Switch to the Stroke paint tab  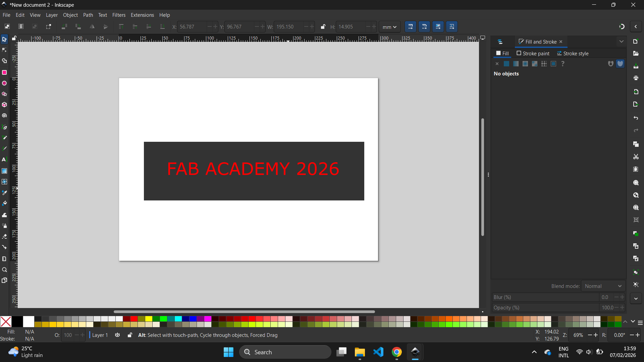tap(533, 53)
